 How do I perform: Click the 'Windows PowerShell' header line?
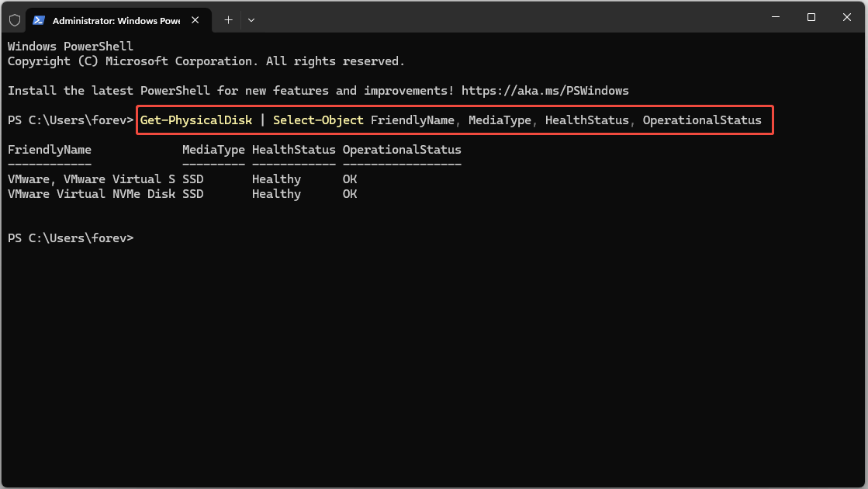point(71,47)
